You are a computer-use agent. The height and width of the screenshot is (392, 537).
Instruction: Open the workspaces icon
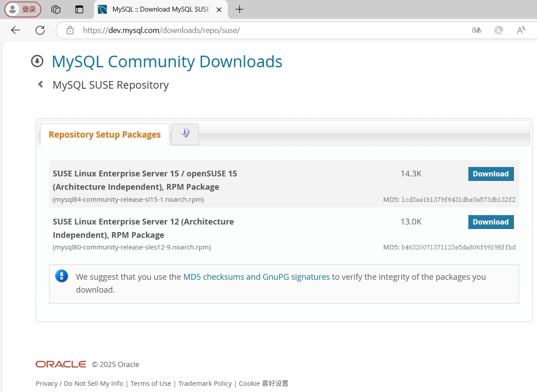pos(56,9)
